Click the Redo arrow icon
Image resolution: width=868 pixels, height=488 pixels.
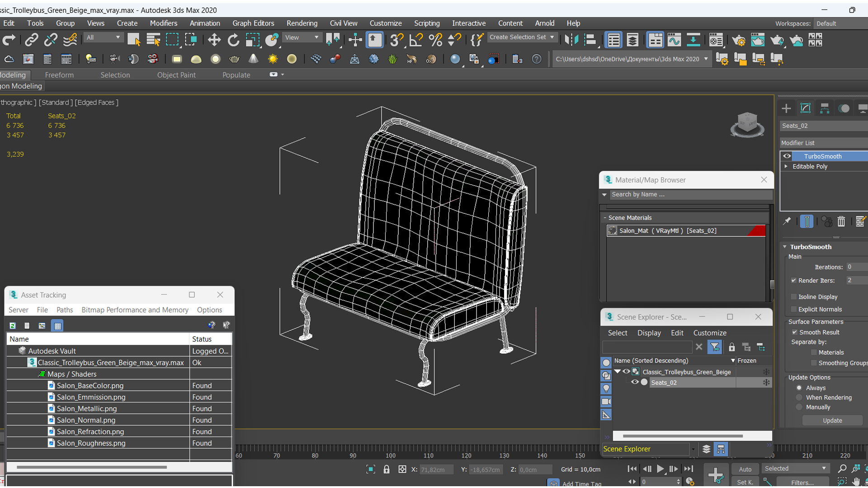click(x=9, y=40)
